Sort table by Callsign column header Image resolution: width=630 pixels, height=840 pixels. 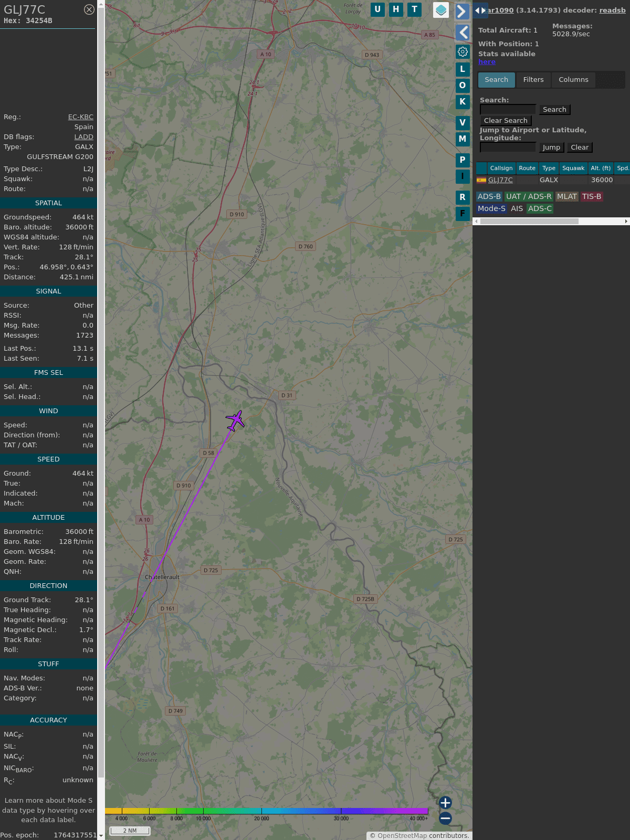tap(501, 168)
